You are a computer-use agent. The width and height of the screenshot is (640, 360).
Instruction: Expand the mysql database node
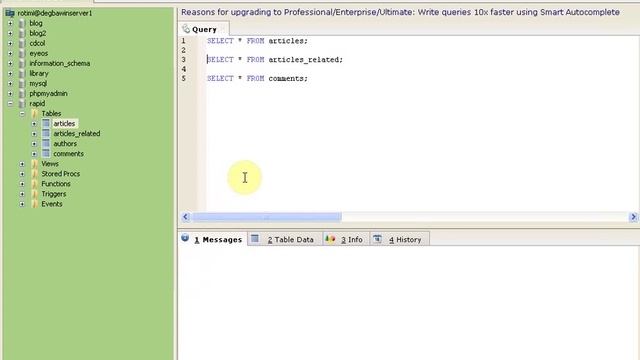[x=10, y=83]
